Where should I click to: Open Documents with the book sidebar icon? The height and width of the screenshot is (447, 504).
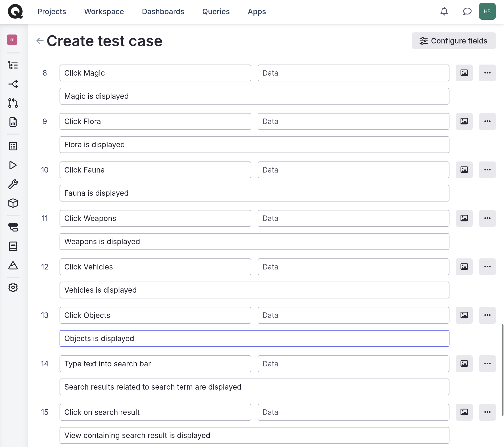(13, 246)
